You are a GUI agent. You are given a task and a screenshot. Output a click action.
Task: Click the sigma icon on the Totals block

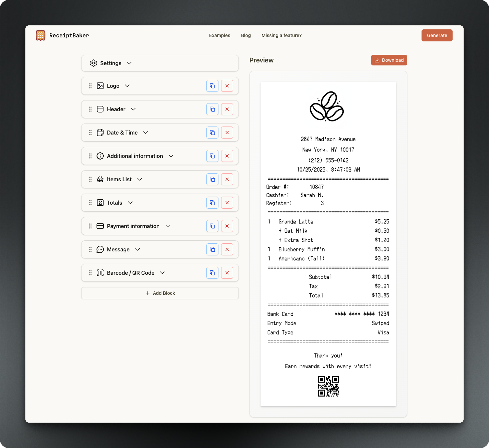coord(100,203)
